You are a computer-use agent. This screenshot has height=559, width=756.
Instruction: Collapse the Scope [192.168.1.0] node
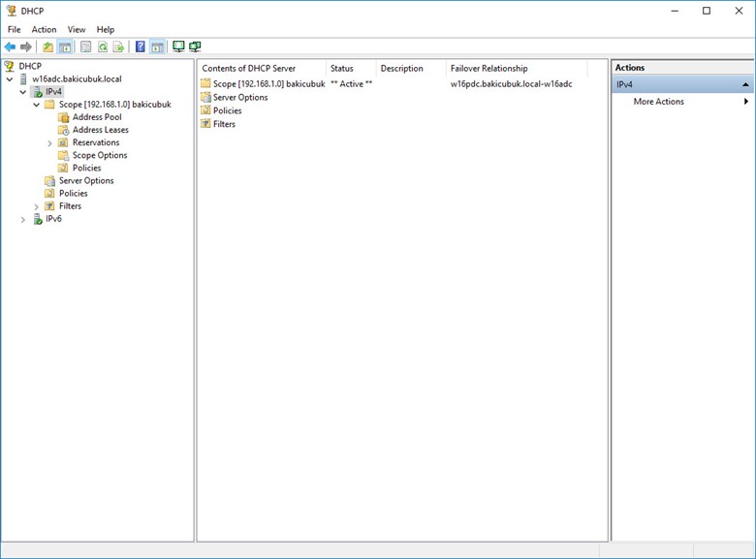pos(37,105)
